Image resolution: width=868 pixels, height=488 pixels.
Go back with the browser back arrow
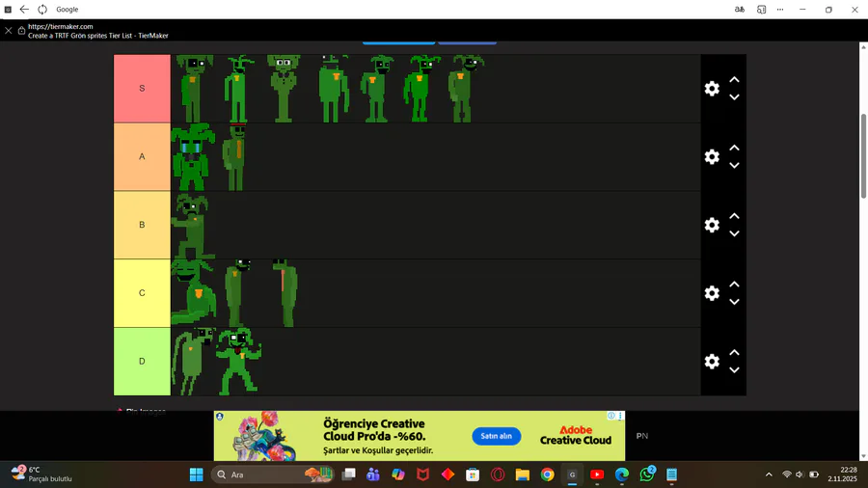click(x=24, y=10)
